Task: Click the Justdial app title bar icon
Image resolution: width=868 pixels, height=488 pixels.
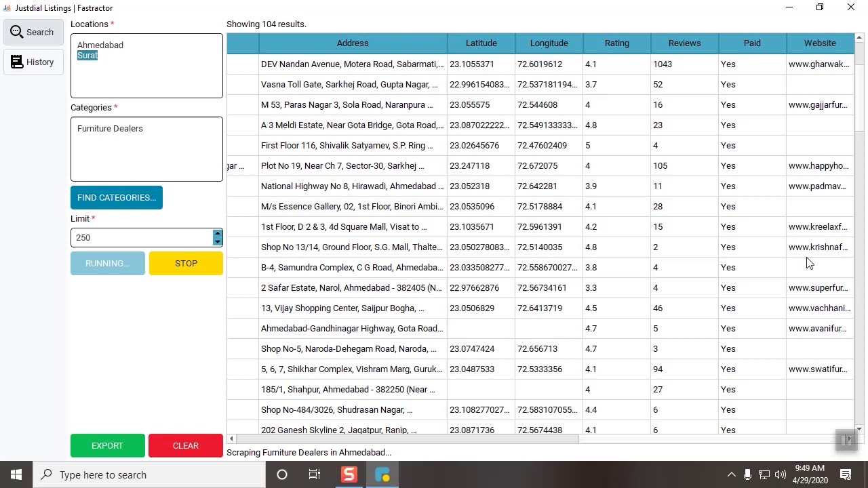Action: 7,7
